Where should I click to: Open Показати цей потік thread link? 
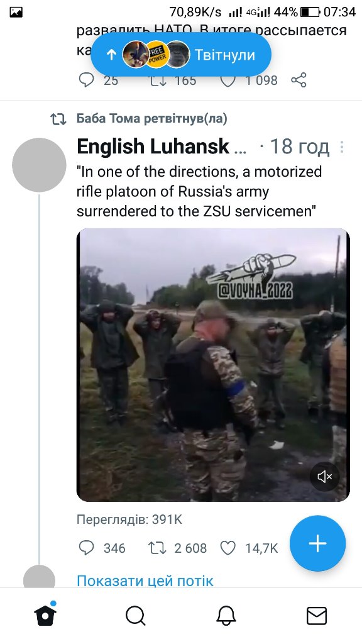(145, 580)
